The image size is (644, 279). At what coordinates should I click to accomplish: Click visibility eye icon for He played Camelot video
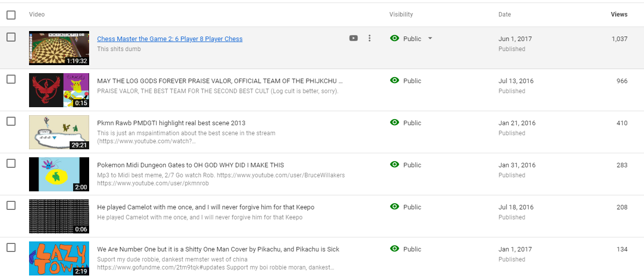[x=395, y=207]
